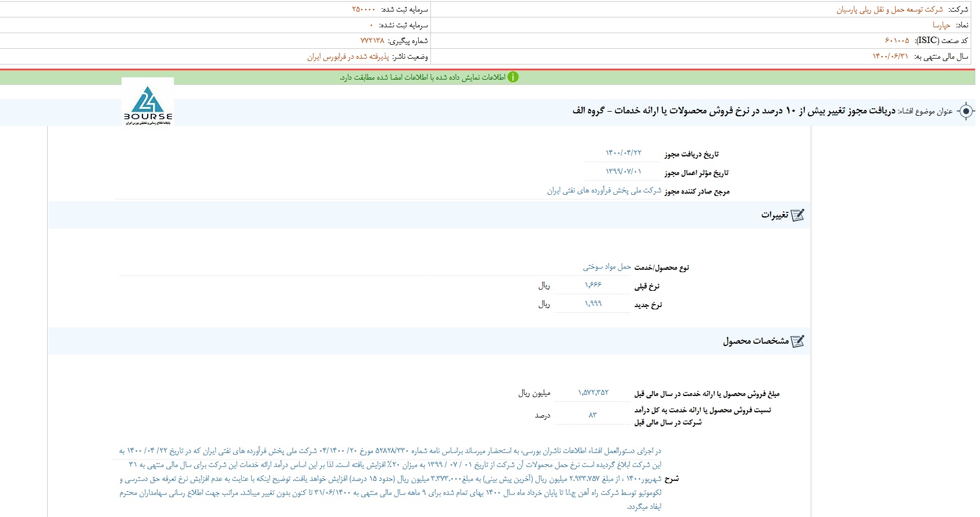980x517 pixels.
Task: Click the تغییرات section header
Action: tap(429, 215)
